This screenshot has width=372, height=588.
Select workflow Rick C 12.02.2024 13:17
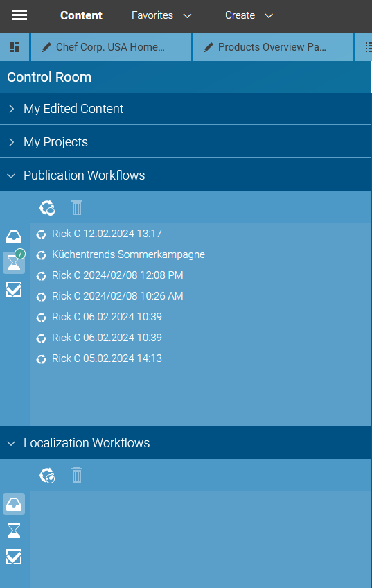tap(107, 234)
